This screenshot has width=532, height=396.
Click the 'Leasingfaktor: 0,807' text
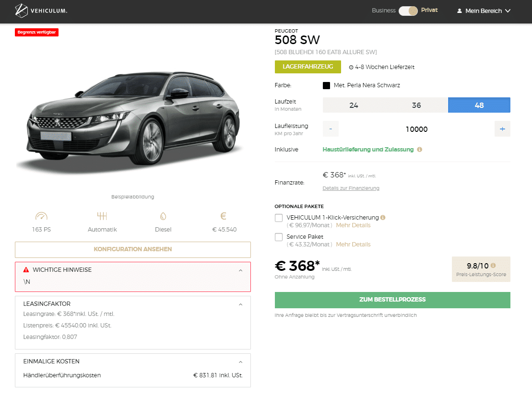click(x=50, y=337)
